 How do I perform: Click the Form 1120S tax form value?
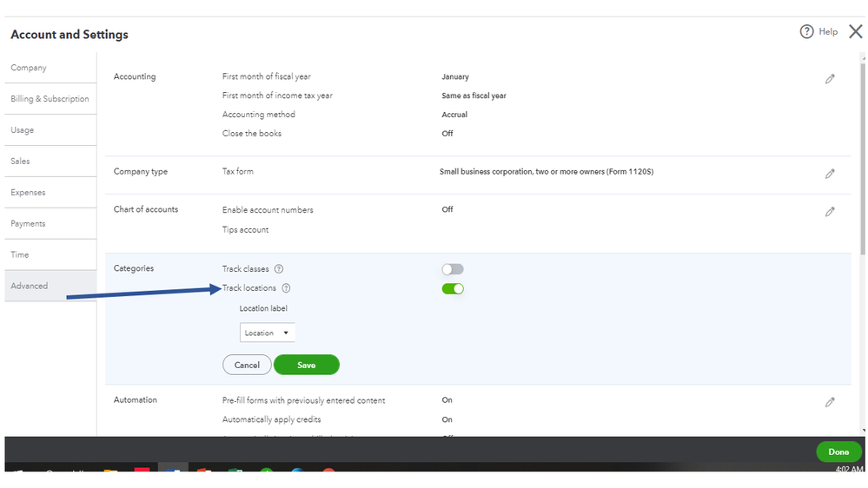click(547, 172)
